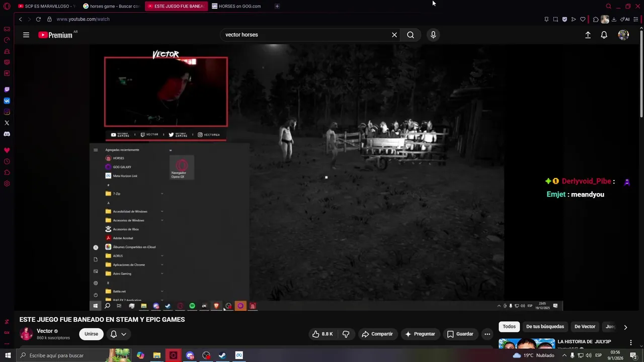Open history clock icon in sidebar
Viewport: 644px width, 362px height.
(x=7, y=161)
